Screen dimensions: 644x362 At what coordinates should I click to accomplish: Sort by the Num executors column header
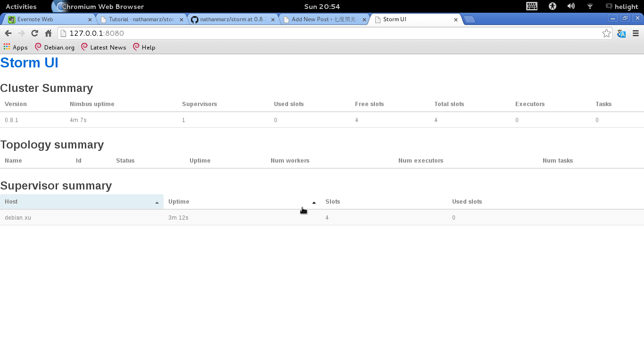point(421,161)
